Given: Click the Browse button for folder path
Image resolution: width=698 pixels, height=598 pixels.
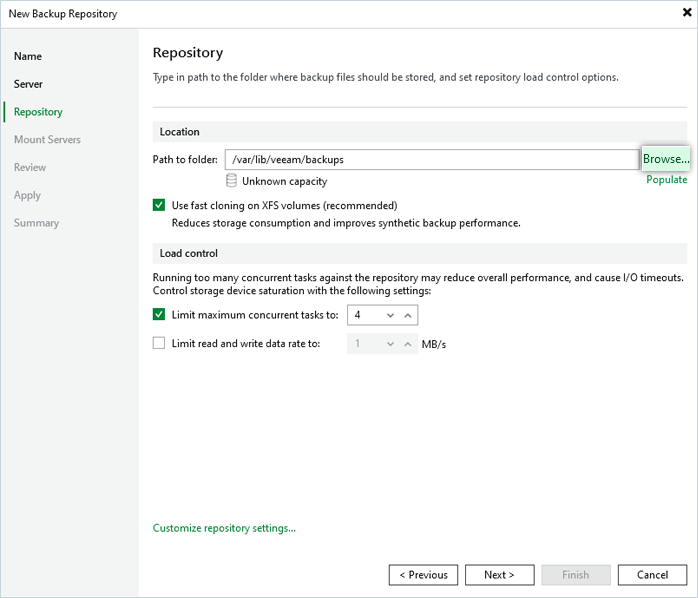Looking at the screenshot, I should (665, 159).
